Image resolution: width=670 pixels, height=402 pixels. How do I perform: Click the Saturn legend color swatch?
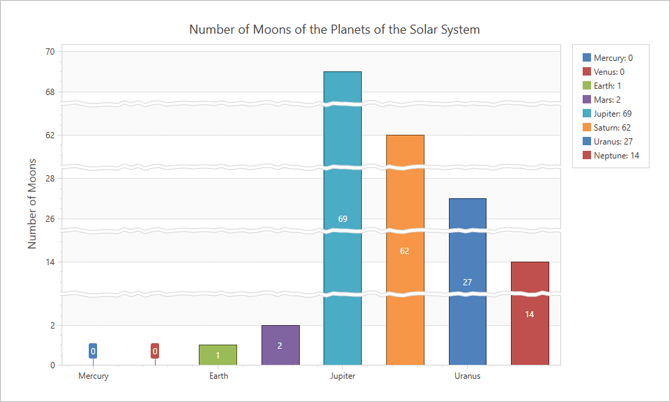(x=586, y=128)
